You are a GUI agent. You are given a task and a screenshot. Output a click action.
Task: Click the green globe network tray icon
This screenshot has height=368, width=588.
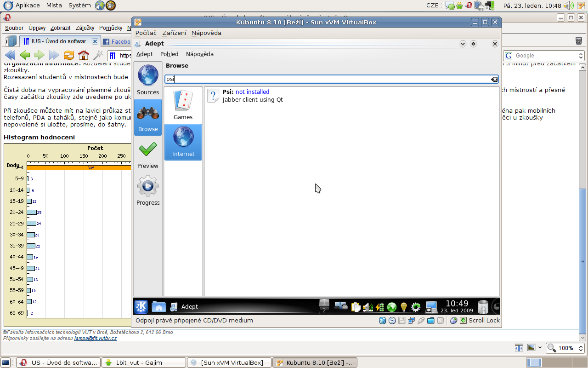(x=391, y=307)
